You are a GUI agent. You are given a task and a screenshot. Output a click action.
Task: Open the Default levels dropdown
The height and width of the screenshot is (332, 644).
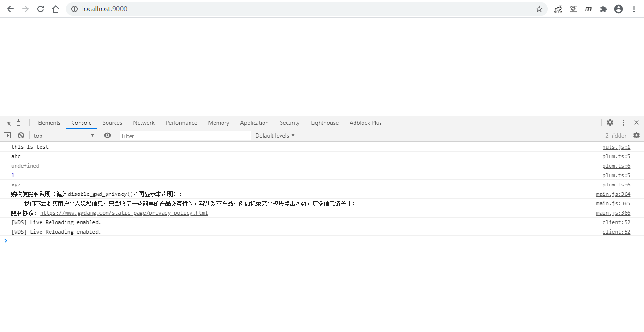point(275,135)
